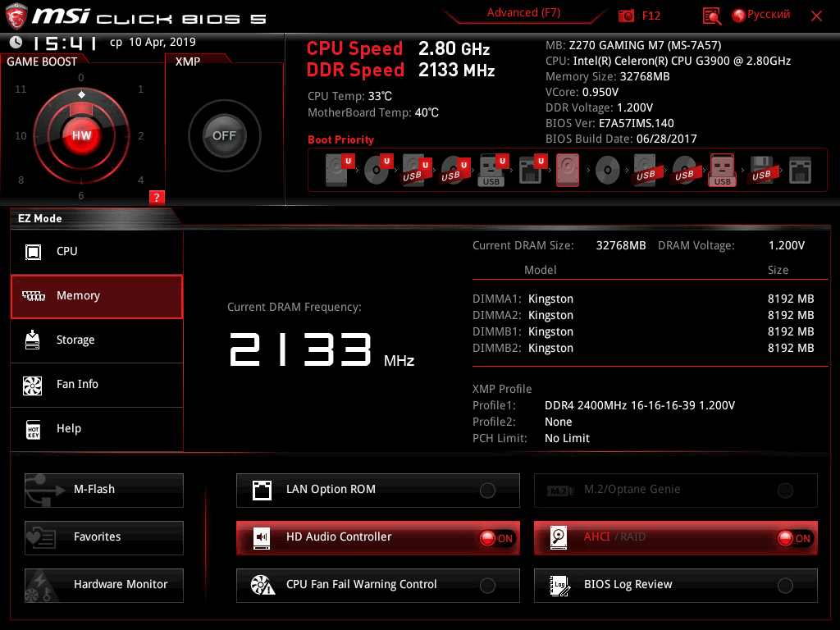Click the DIMMB2 Kingston row
This screenshot has width=840, height=630.
tap(643, 348)
